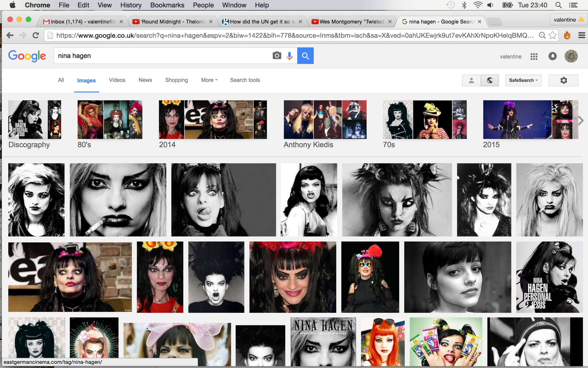Open search settings gear

(563, 80)
